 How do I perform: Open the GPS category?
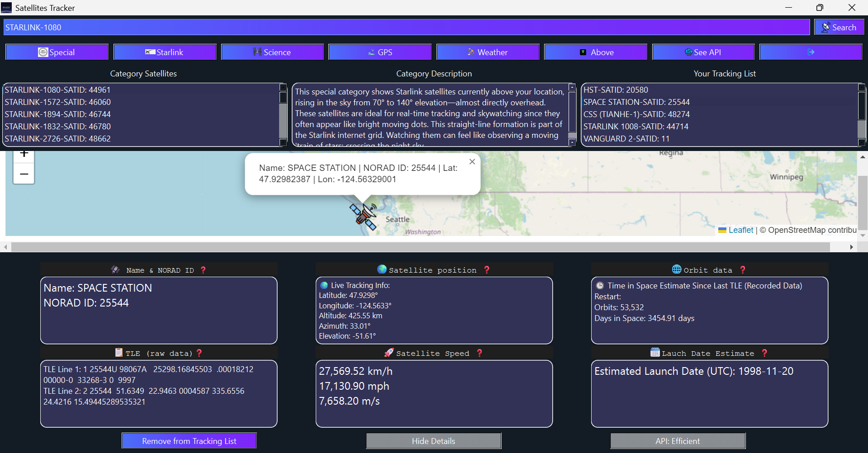pyautogui.click(x=380, y=52)
